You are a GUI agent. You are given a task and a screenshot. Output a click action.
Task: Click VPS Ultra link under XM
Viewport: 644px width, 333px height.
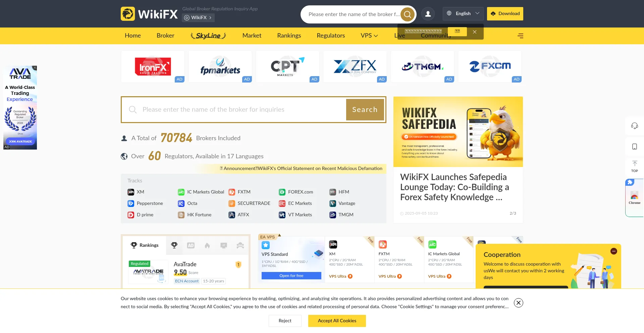click(341, 276)
